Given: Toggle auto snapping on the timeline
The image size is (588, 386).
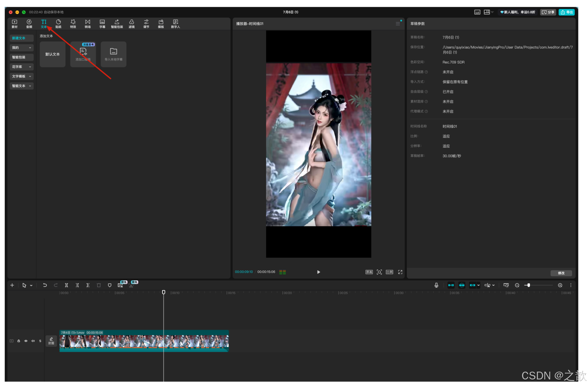Looking at the screenshot, I should pyautogui.click(x=462, y=285).
